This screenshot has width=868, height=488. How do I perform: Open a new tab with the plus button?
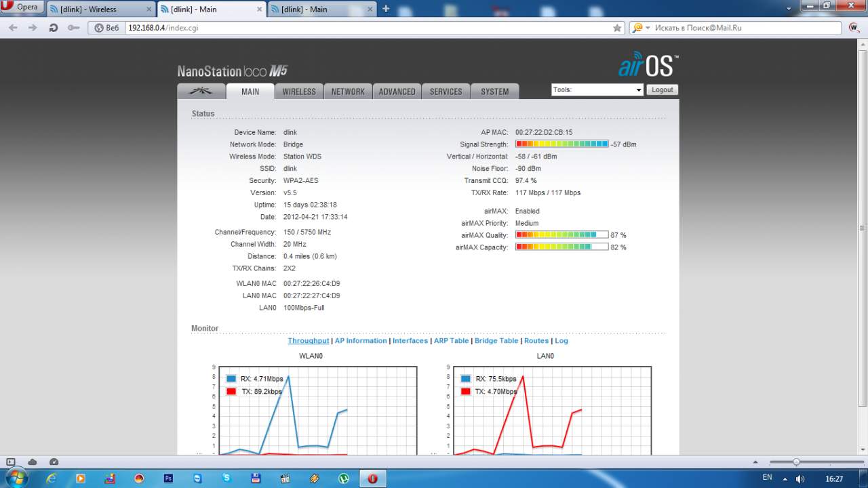click(x=386, y=9)
